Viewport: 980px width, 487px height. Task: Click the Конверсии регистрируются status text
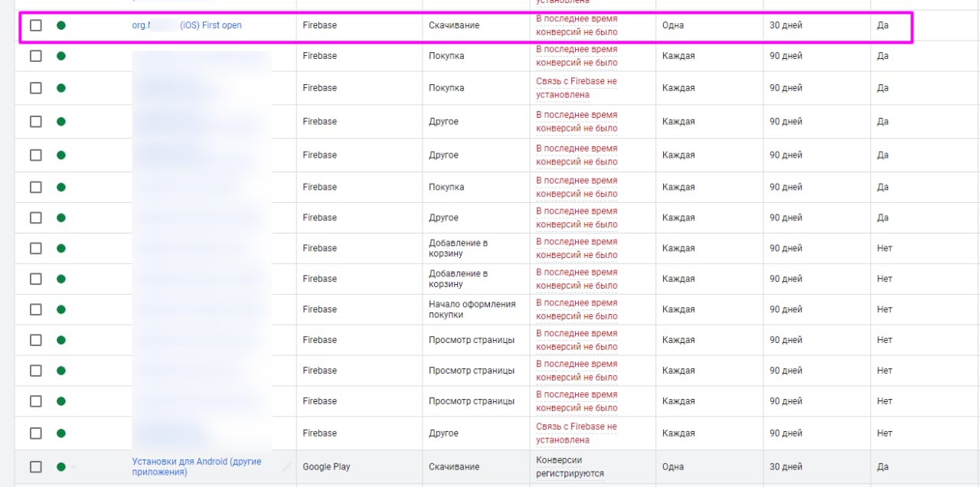point(570,466)
